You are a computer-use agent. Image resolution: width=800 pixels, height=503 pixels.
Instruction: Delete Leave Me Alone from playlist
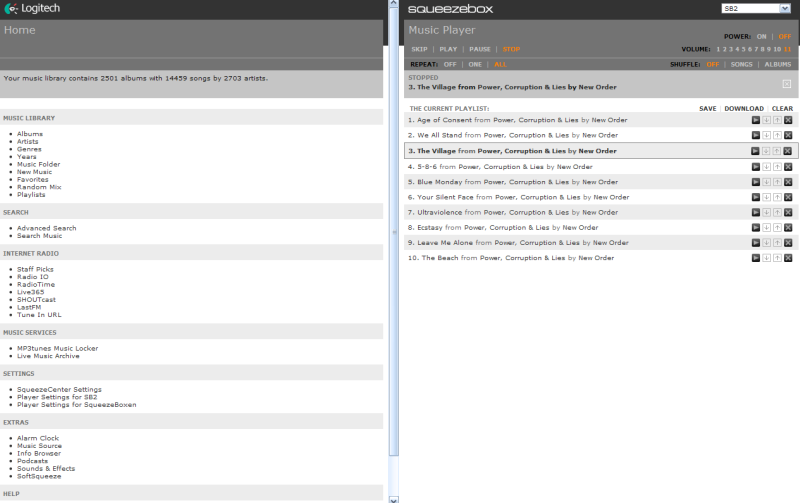tap(788, 243)
